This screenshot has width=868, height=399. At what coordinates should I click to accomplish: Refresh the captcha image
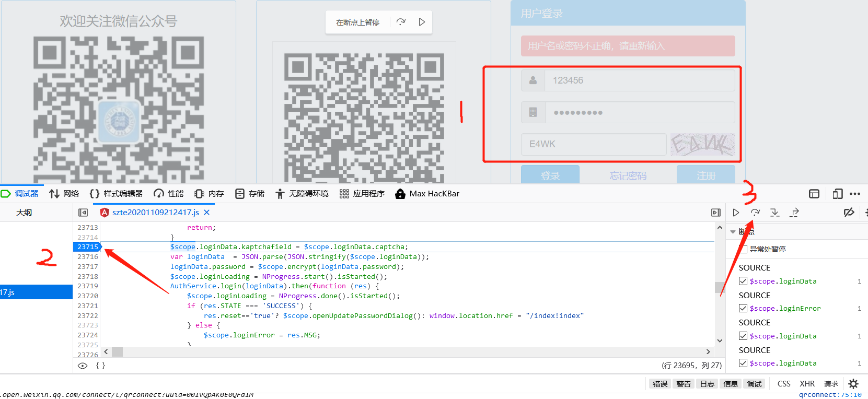click(x=703, y=144)
